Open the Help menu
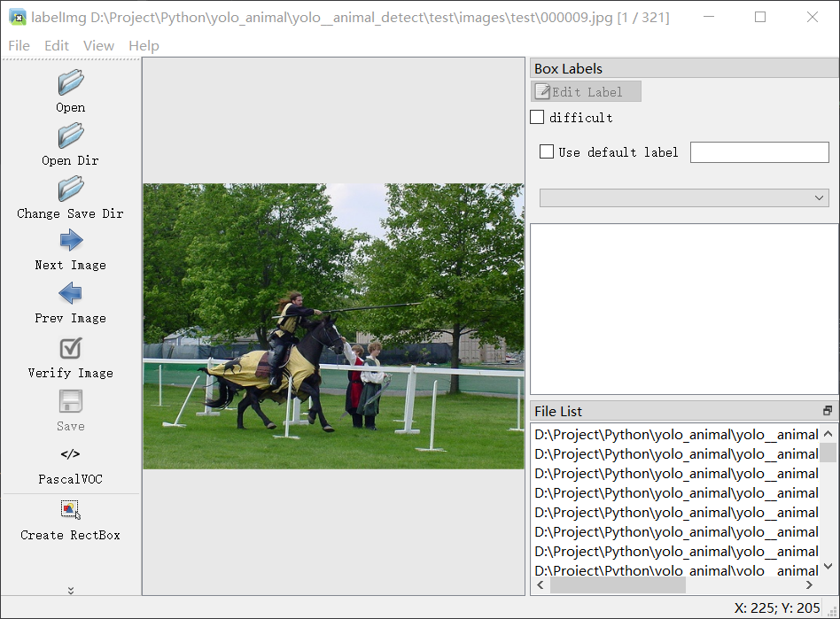 point(144,45)
